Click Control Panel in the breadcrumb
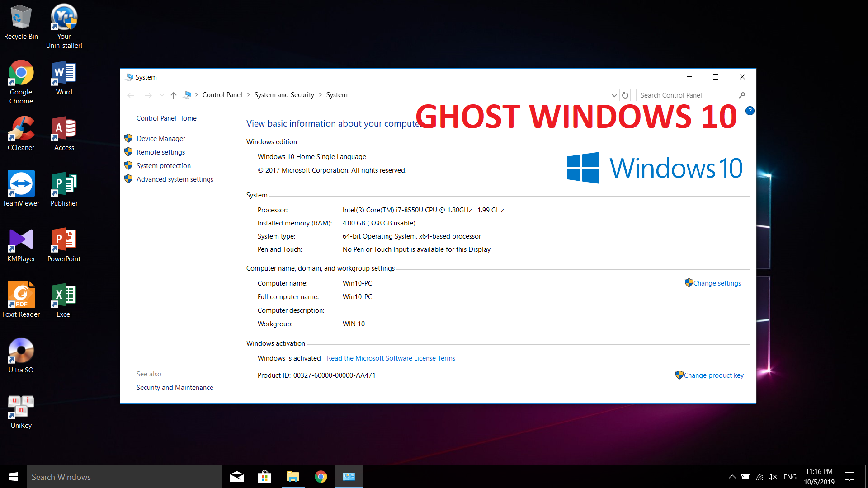This screenshot has width=868, height=488. (x=222, y=95)
